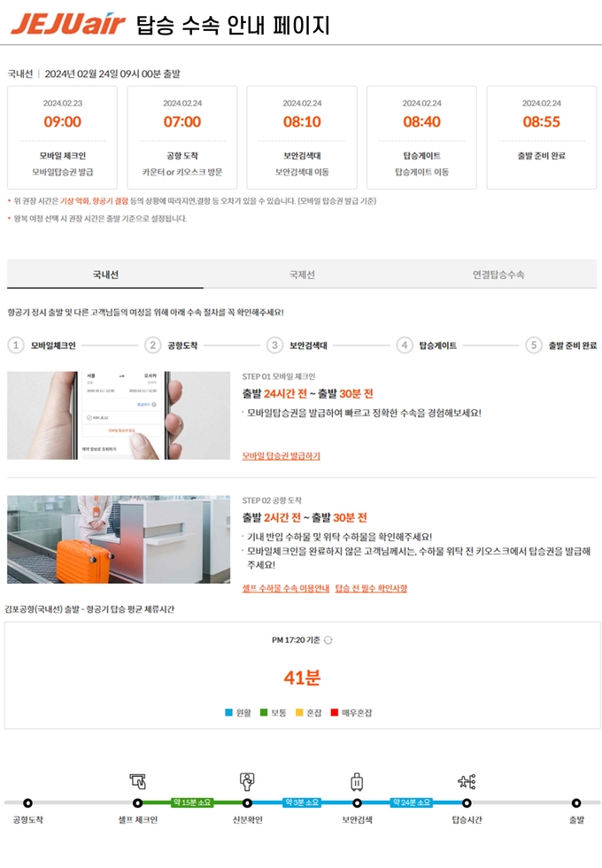Click the JEJUair logo
The image size is (602, 868).
point(68,24)
